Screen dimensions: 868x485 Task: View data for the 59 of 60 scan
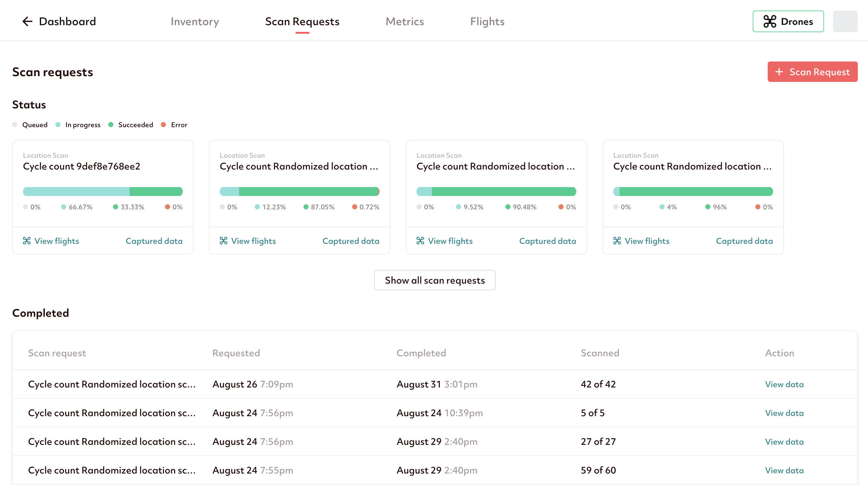point(784,470)
